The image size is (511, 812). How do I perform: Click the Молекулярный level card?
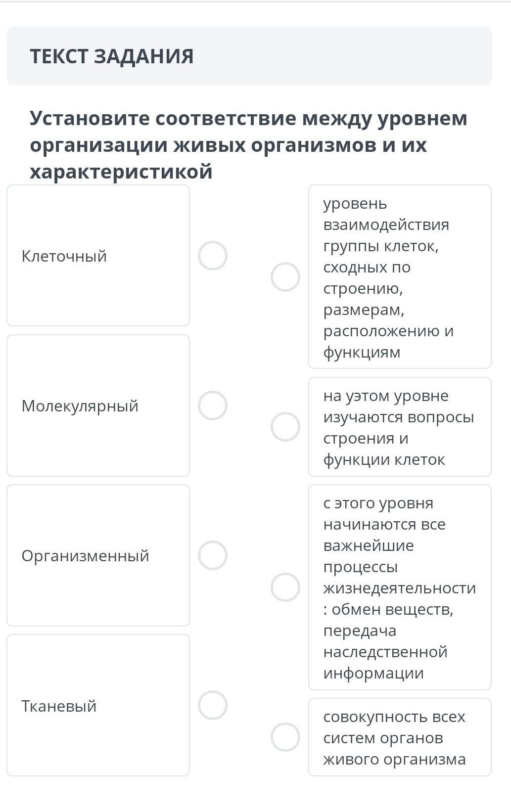(x=98, y=406)
